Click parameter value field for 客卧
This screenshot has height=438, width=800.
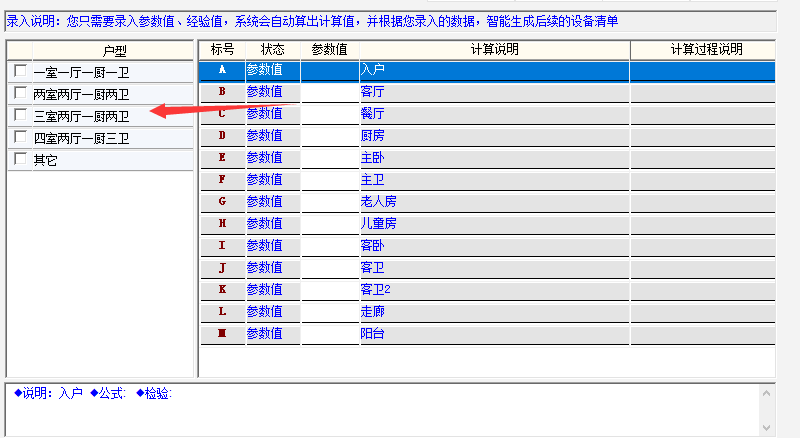click(x=330, y=246)
